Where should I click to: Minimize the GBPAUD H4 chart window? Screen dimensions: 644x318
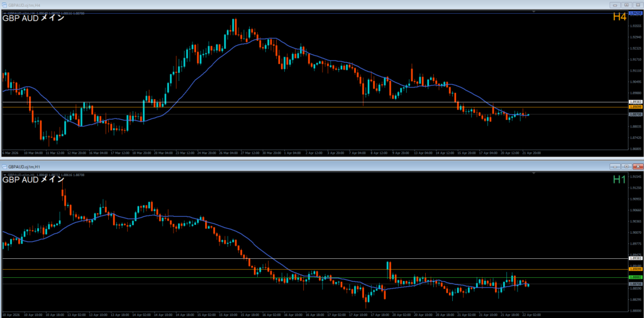[614, 5]
